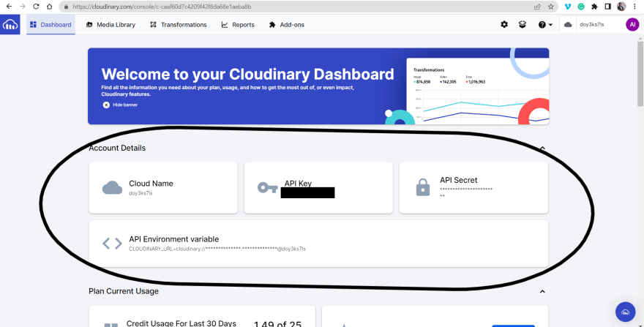
Task: Click the purple AI user avatar
Action: (632, 25)
